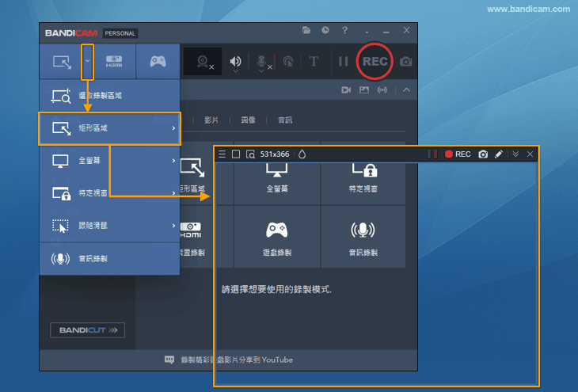This screenshot has height=392, width=578.
Task: Take a screenshot with the camera icon in main toolbar
Action: [x=406, y=61]
